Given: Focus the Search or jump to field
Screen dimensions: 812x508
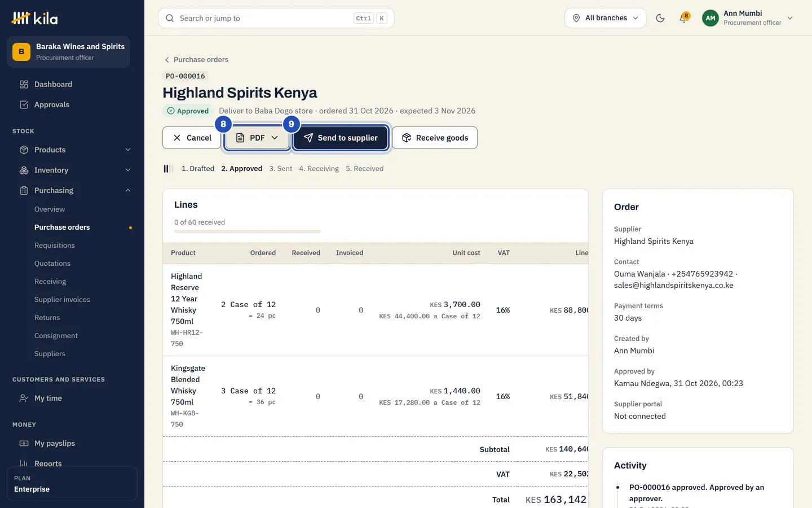Looking at the screenshot, I should pos(276,18).
